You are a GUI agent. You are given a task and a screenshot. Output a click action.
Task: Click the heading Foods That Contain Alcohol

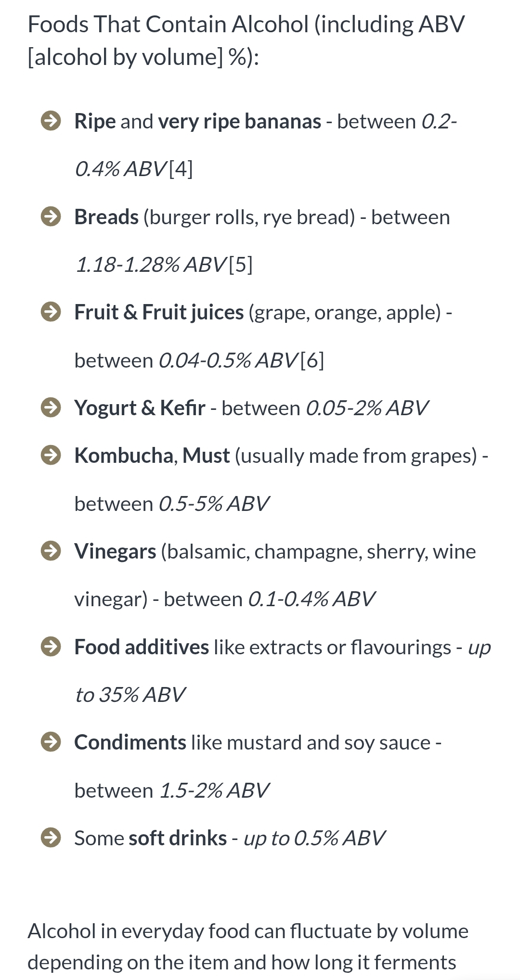tap(246, 40)
